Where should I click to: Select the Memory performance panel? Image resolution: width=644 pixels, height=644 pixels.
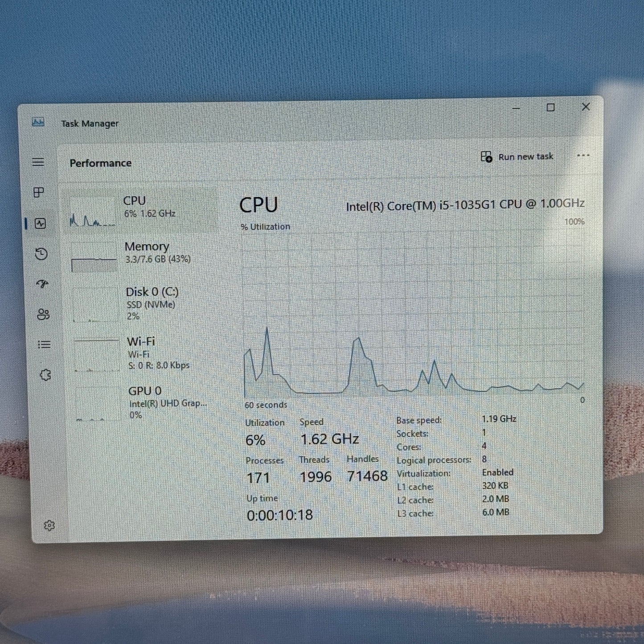[134, 254]
